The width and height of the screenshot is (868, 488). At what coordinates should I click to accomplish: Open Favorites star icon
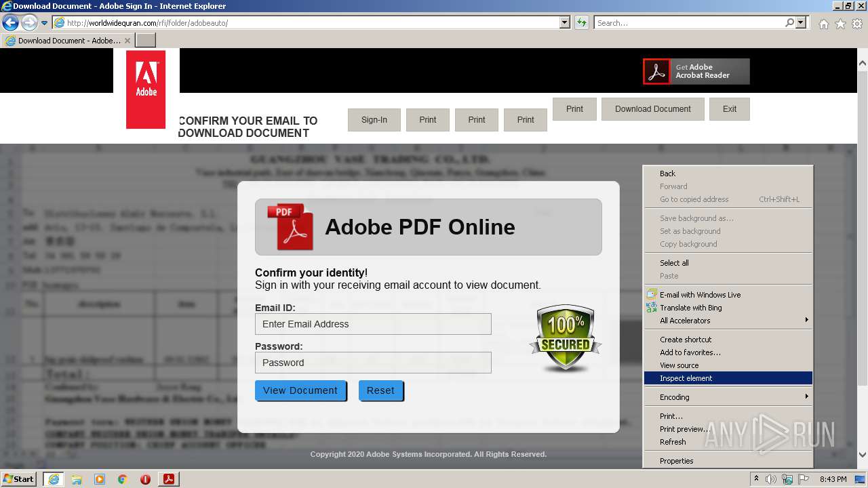tap(840, 24)
